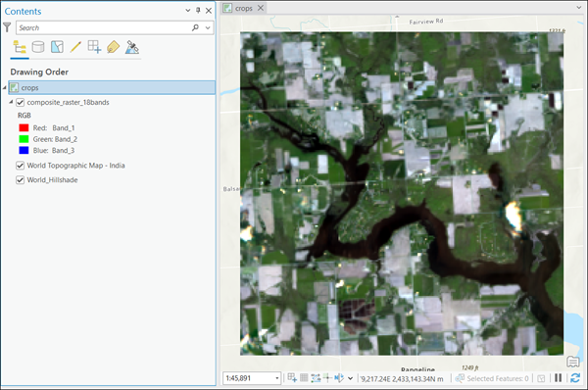588x390 pixels.
Task: Click the dynamic constraints icon in status bar
Action: coord(339,378)
